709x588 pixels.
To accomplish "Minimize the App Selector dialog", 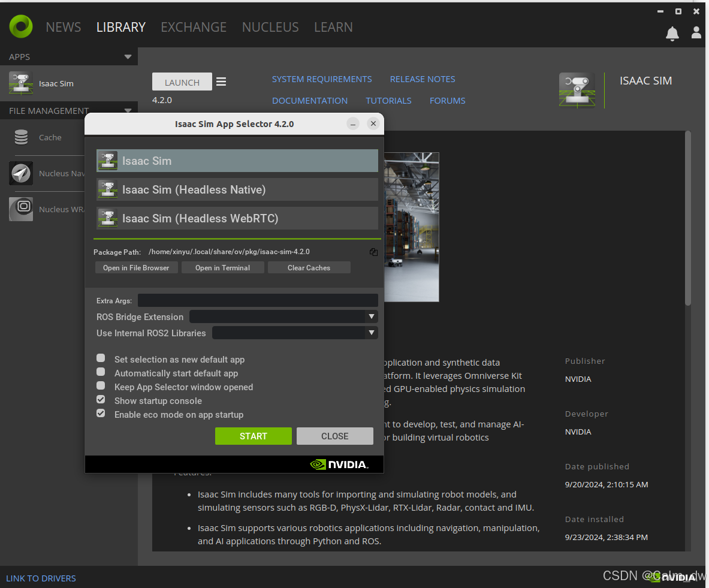I will [353, 123].
